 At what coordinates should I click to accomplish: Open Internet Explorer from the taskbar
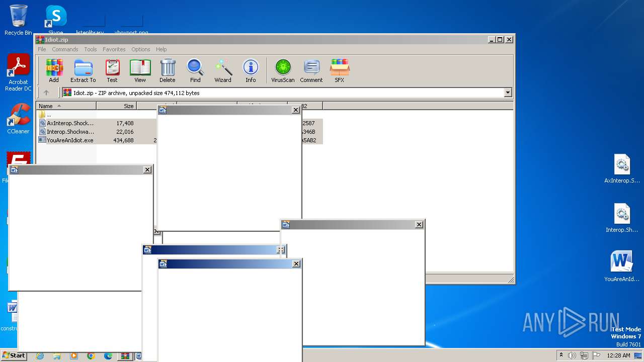[x=40, y=355]
